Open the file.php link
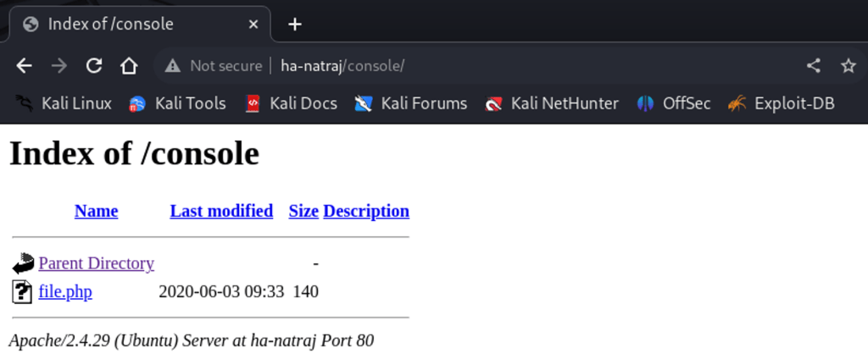Viewport: 868px width, 359px height. 65,292
